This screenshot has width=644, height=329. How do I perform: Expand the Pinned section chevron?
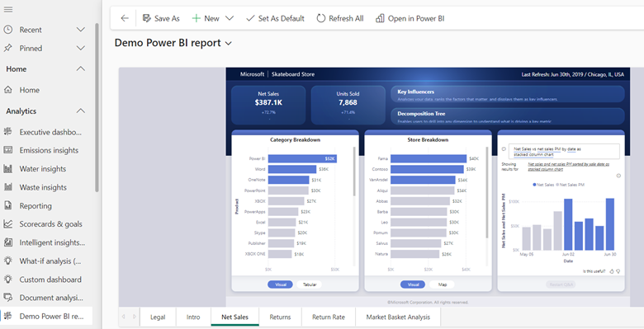[x=81, y=48]
